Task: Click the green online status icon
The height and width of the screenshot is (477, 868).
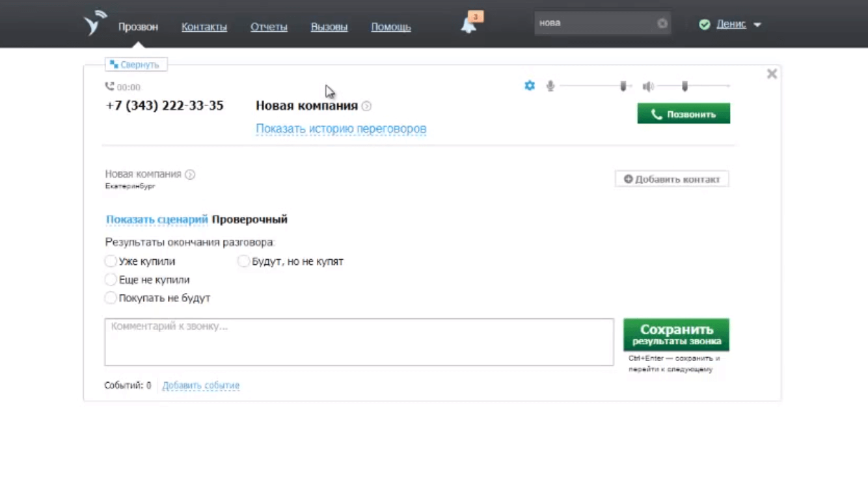Action: [704, 25]
